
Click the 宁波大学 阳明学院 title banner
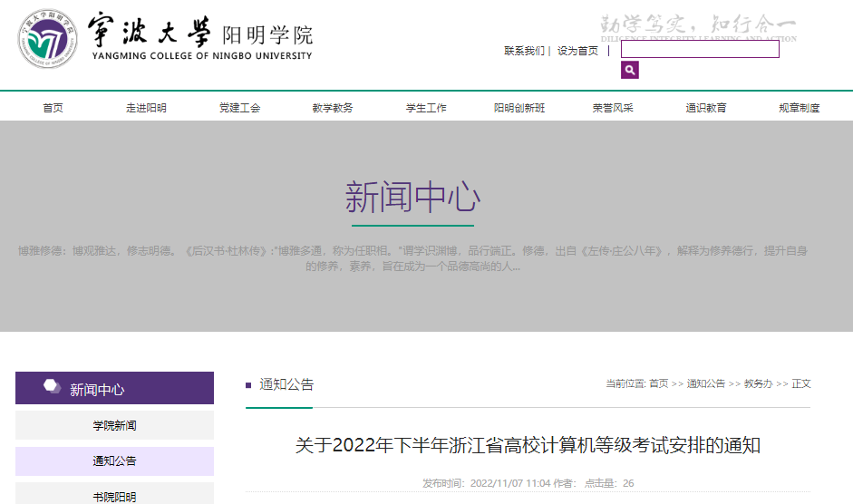(201, 38)
